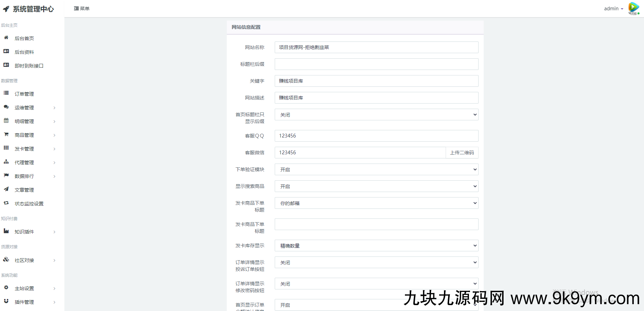Click the gear icon next to 主站设置
The width and height of the screenshot is (644, 311).
pos(6,288)
